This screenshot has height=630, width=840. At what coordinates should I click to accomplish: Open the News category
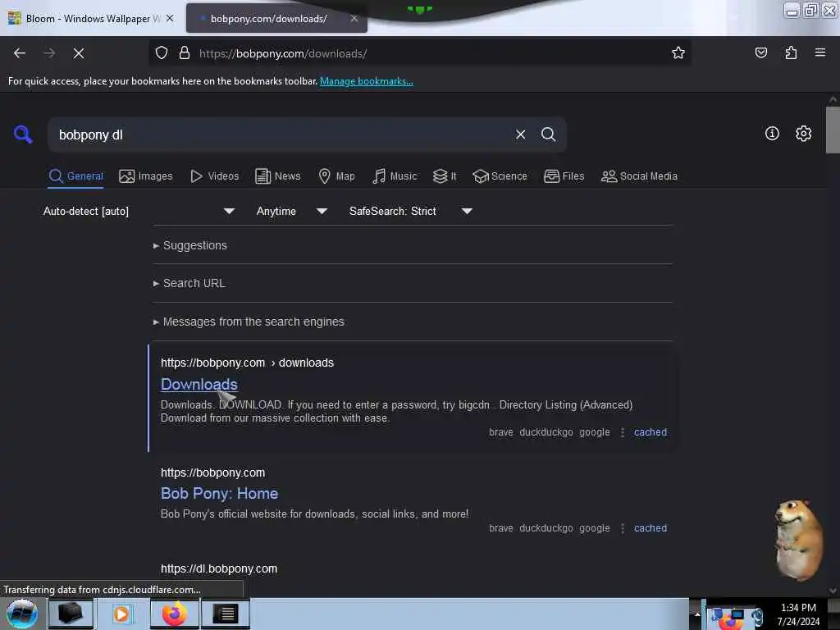click(277, 176)
